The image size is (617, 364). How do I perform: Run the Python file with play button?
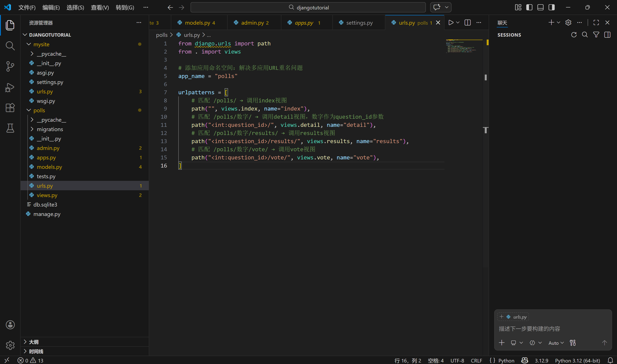451,22
